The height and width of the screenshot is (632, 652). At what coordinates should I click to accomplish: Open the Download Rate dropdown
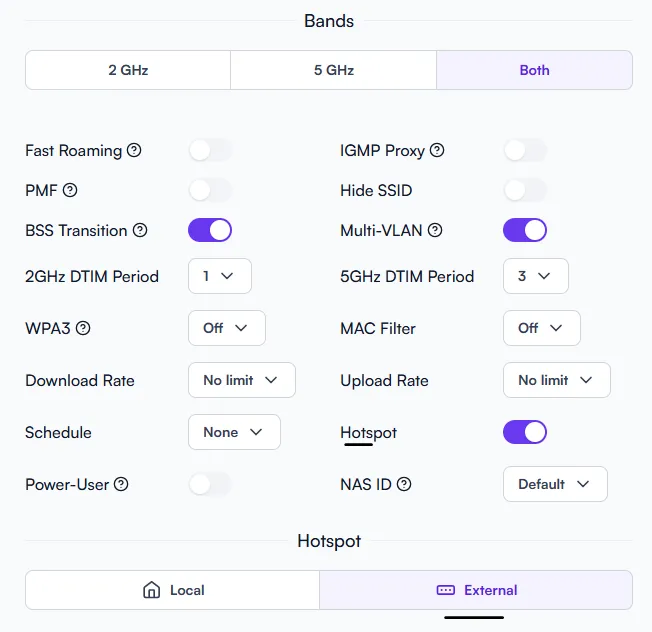click(242, 380)
